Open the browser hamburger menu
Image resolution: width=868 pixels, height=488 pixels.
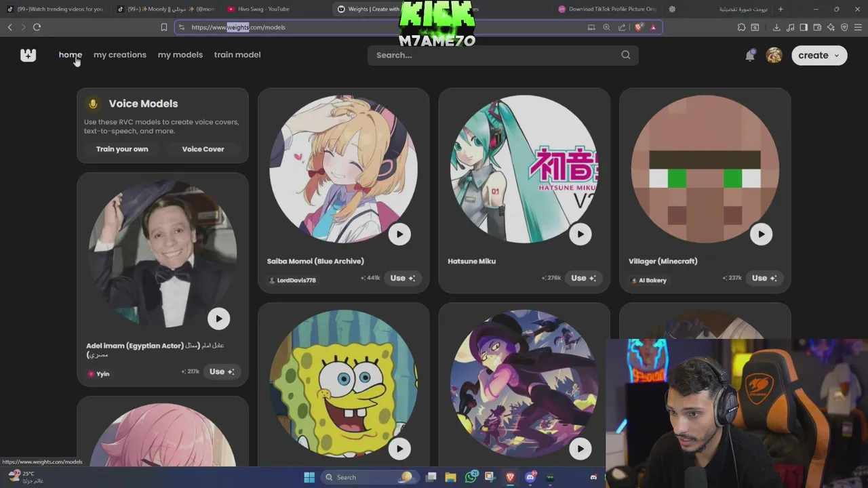click(x=858, y=27)
